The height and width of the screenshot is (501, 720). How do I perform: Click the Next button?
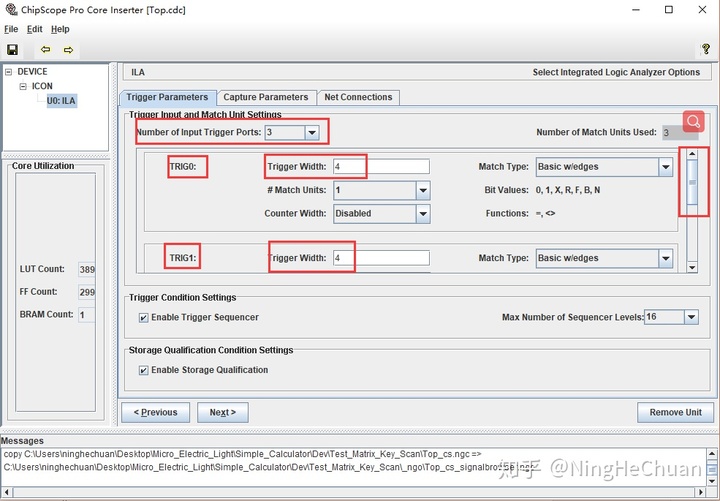(223, 412)
